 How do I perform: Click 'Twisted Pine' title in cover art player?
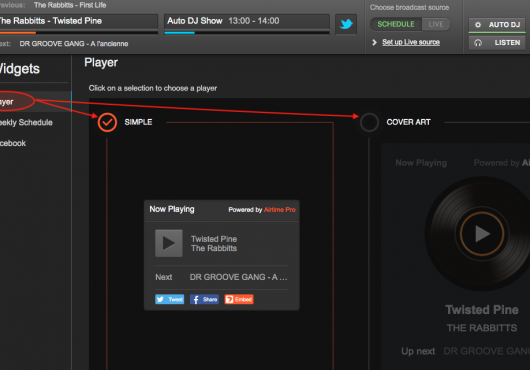click(x=482, y=310)
